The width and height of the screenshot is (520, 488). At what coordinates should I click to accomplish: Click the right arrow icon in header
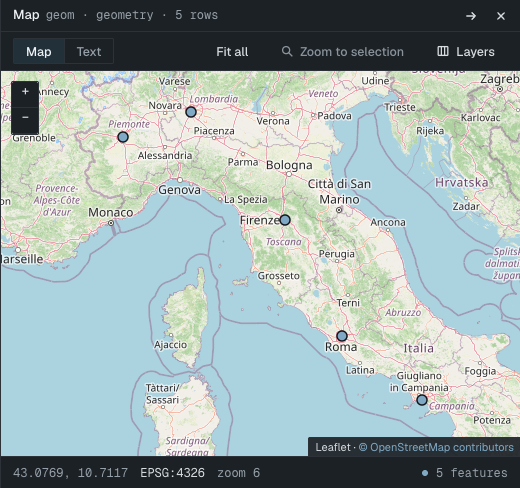pyautogui.click(x=471, y=16)
